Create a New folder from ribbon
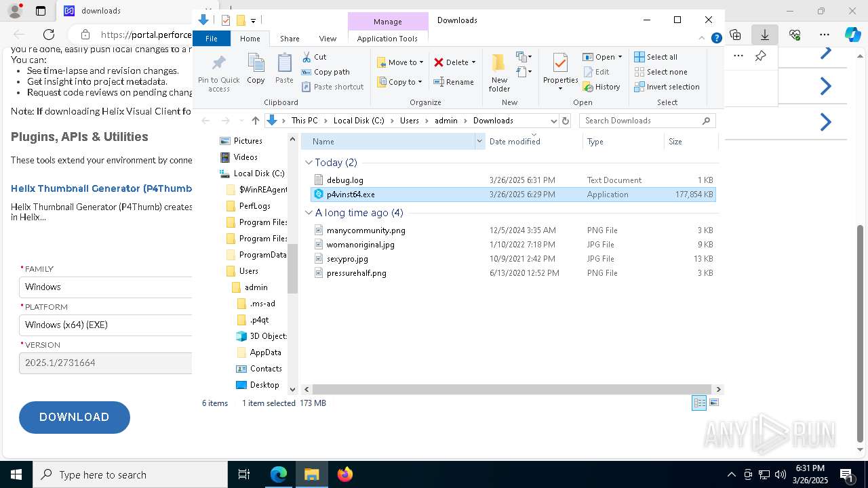868x488 pixels. pyautogui.click(x=499, y=73)
